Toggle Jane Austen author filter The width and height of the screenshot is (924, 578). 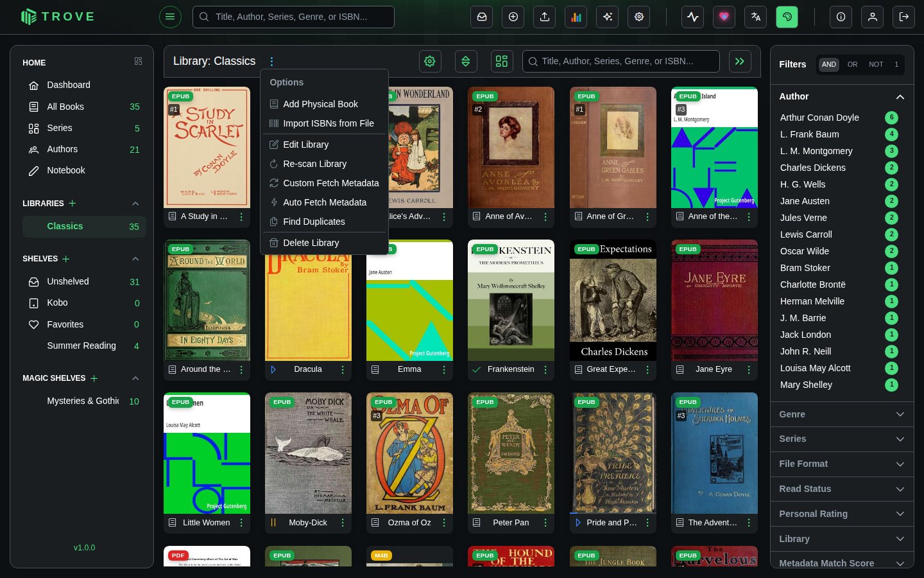click(839, 201)
